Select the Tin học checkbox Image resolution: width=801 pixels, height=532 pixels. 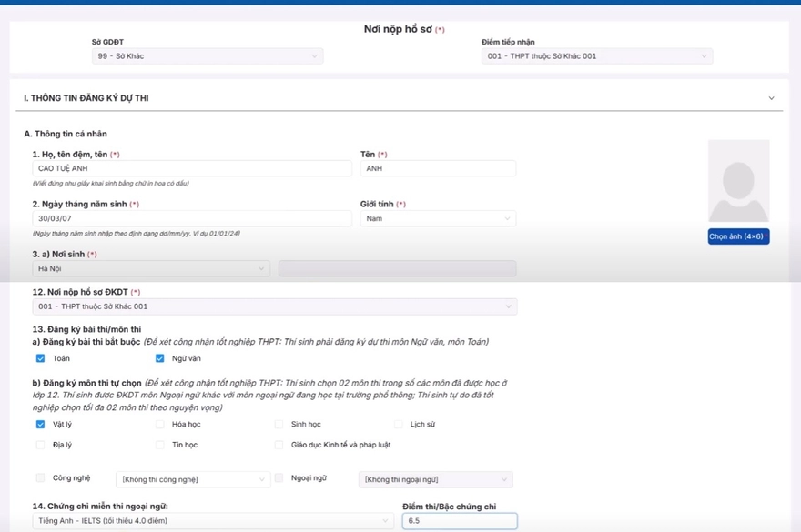[x=159, y=446]
